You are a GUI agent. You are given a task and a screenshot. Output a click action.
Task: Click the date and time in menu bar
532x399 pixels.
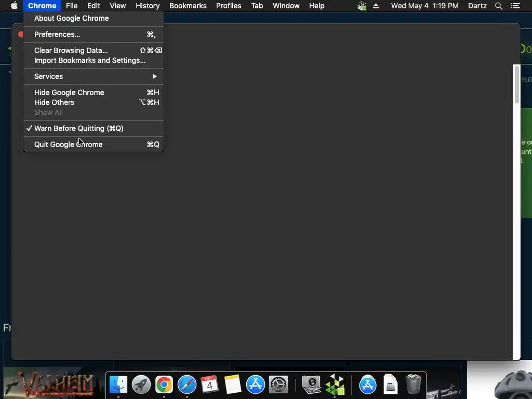pyautogui.click(x=424, y=6)
